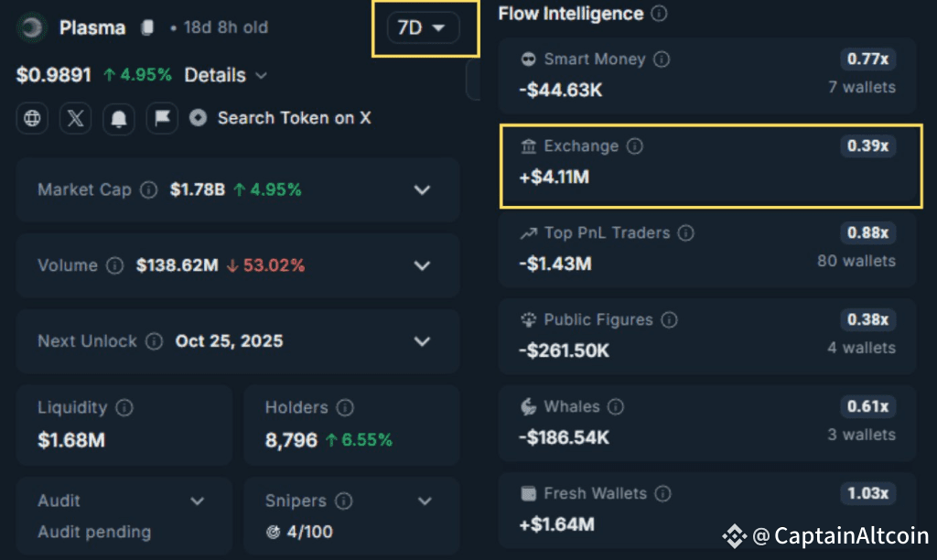Copy the Plasma token address
This screenshot has height=560, width=937.
[x=147, y=27]
